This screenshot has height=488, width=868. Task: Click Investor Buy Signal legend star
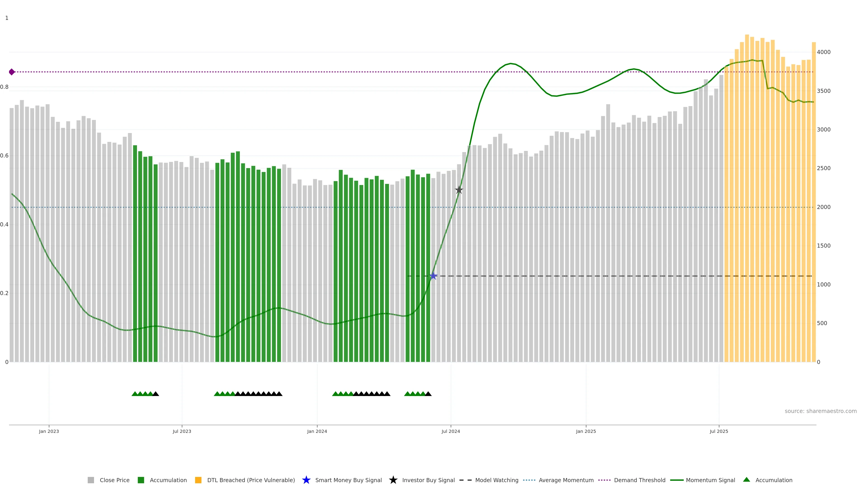click(393, 480)
